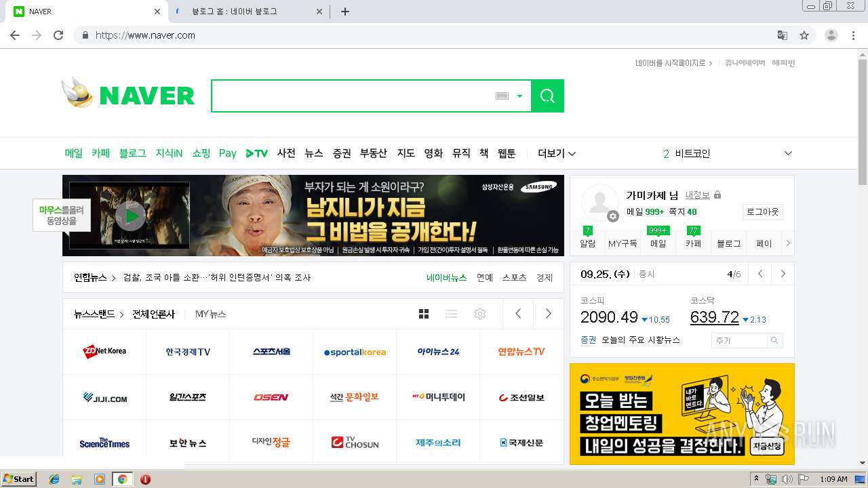This screenshot has height=488, width=868.
Task: Open 카페 from the top navigation
Action: point(100,153)
